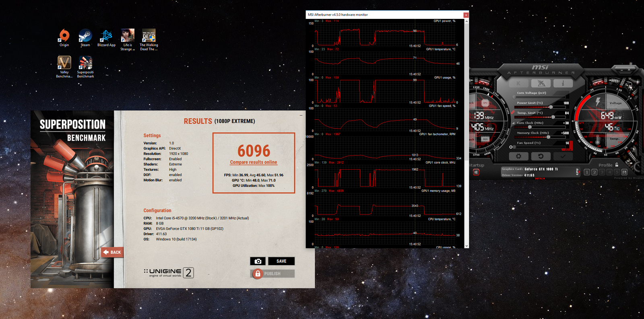Select Afterburner profile slot 2

594,172
